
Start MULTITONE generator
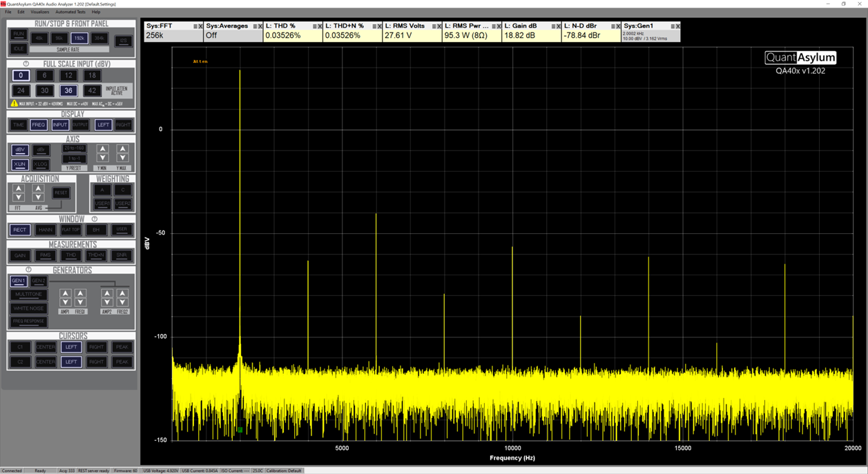(28, 295)
